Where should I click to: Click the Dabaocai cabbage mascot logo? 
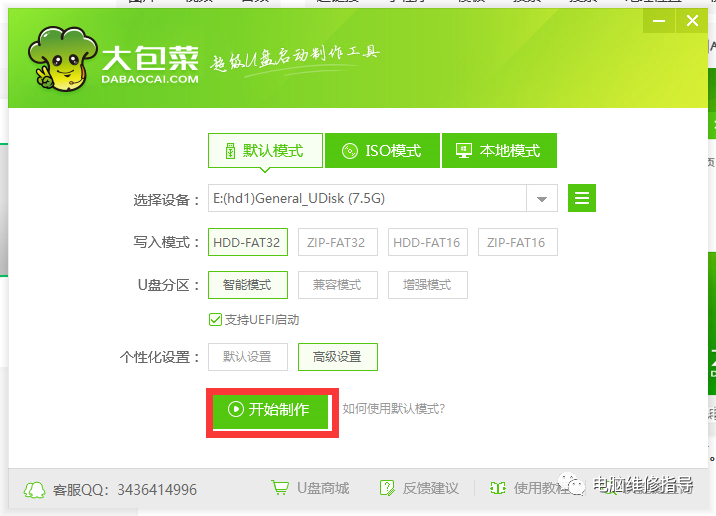[x=62, y=59]
